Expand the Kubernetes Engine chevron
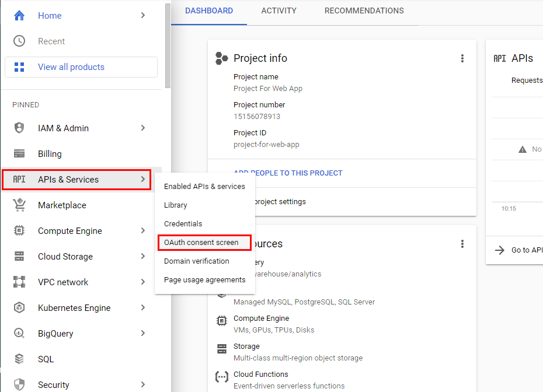Image resolution: width=543 pixels, height=392 pixels. point(143,307)
